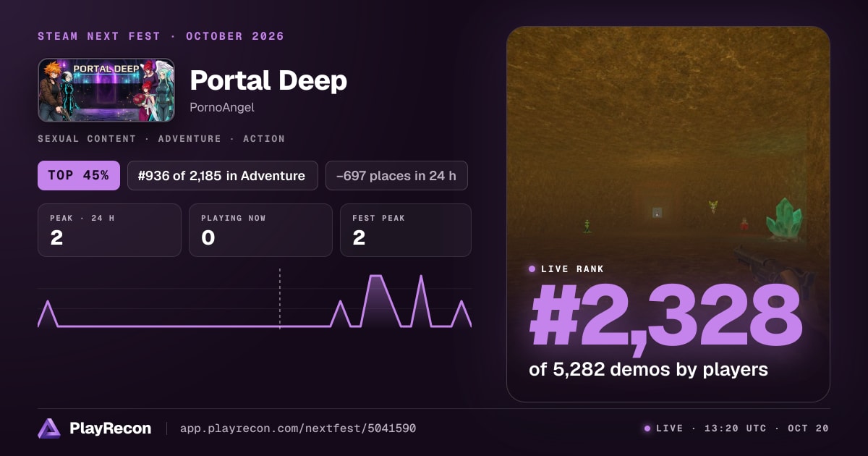This screenshot has height=456, width=868.
Task: Click the Live Rank dot indicator
Action: [x=532, y=269]
